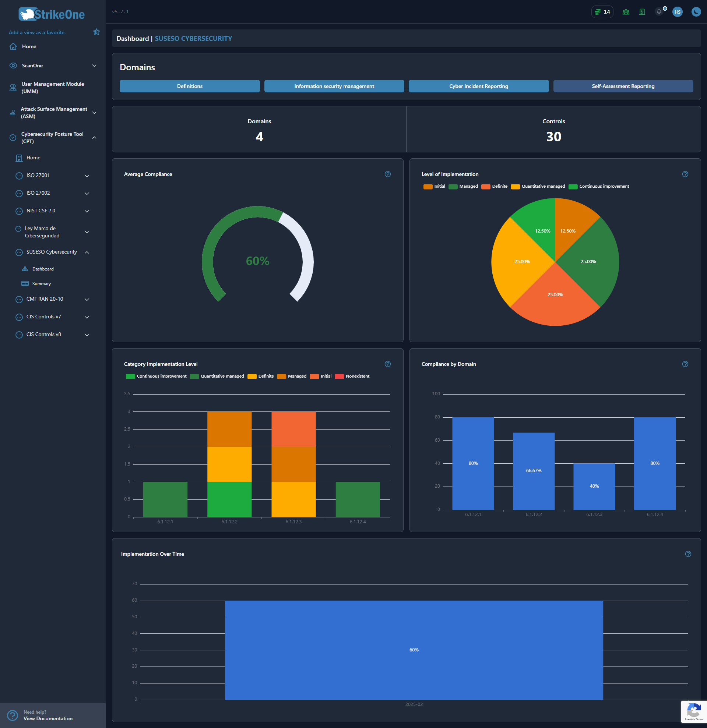The image size is (707, 728).
Task: Click the 2025-02 bar showing 60%
Action: pos(414,650)
